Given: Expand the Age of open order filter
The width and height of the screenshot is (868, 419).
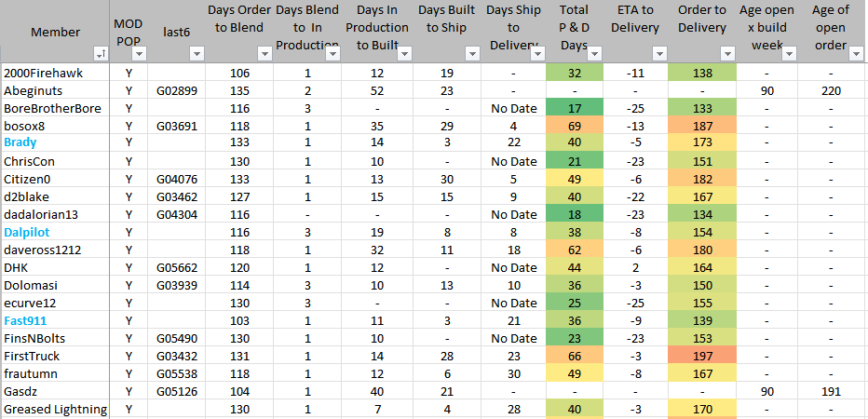Looking at the screenshot, I should [854, 55].
